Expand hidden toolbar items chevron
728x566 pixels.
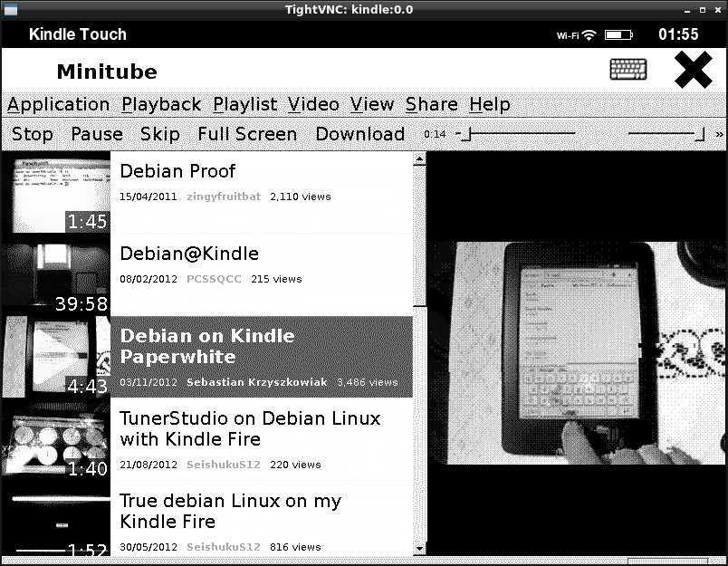click(719, 134)
